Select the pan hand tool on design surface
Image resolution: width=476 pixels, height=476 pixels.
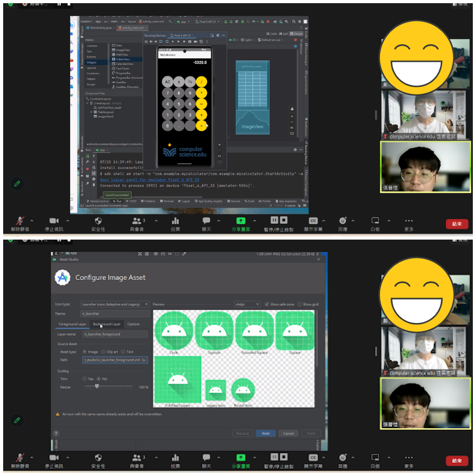tap(292, 109)
